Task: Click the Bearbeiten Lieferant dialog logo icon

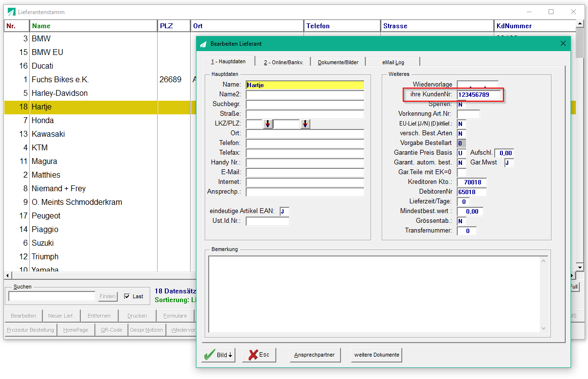Action: (203, 44)
